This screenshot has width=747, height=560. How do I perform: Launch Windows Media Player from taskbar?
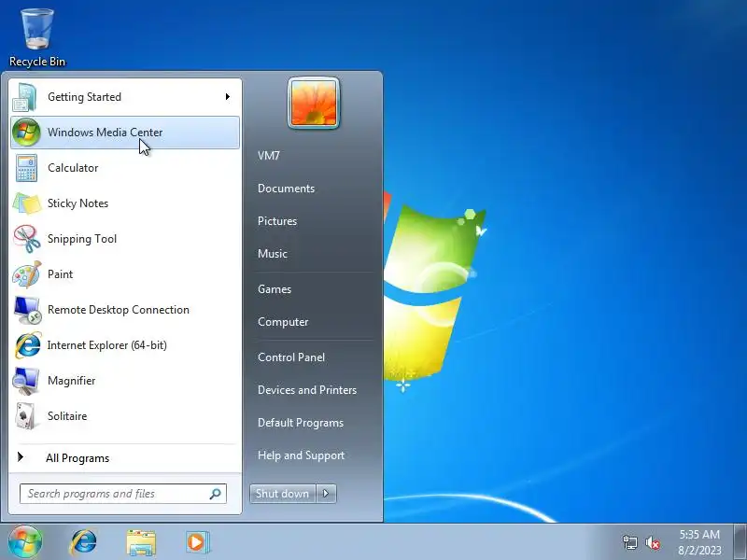pos(197,542)
